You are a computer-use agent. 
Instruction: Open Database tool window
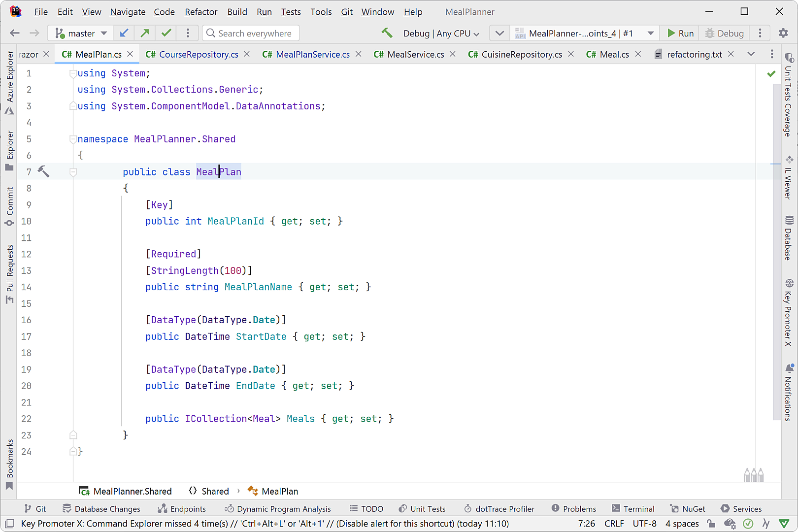pos(789,237)
